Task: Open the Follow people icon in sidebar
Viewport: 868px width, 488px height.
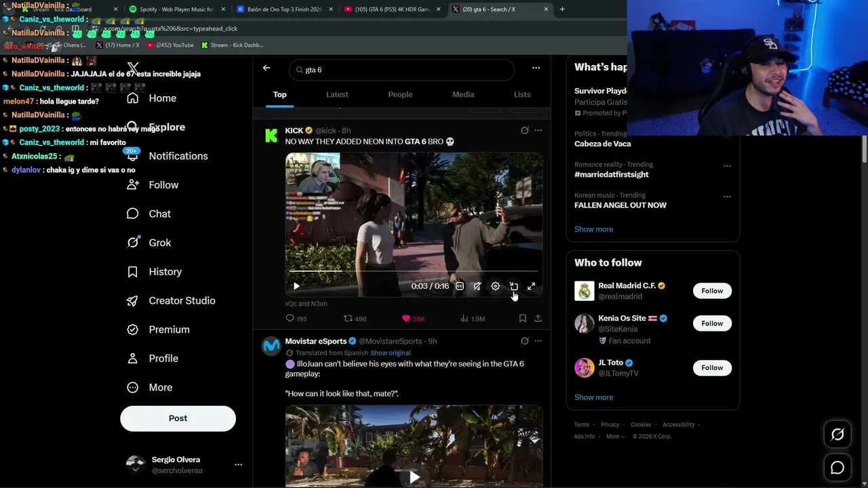Action: click(x=133, y=185)
